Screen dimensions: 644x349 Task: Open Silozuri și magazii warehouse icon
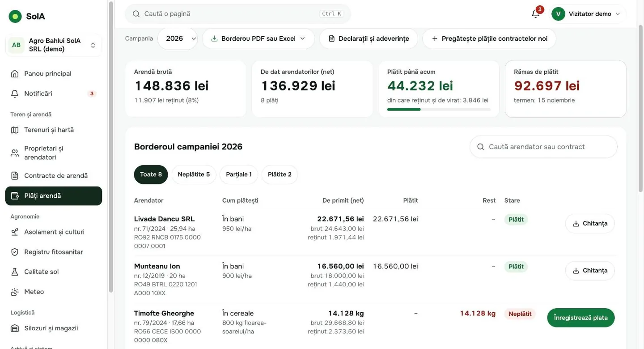(x=15, y=328)
